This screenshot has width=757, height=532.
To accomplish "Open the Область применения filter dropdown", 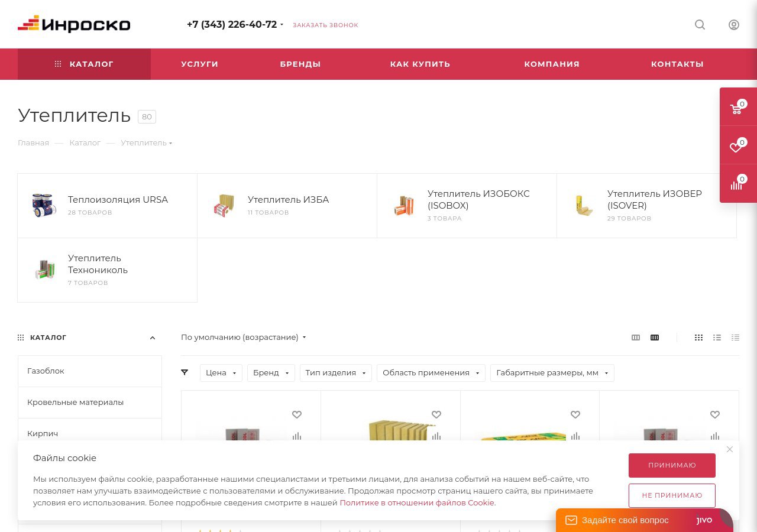I will 431,373.
